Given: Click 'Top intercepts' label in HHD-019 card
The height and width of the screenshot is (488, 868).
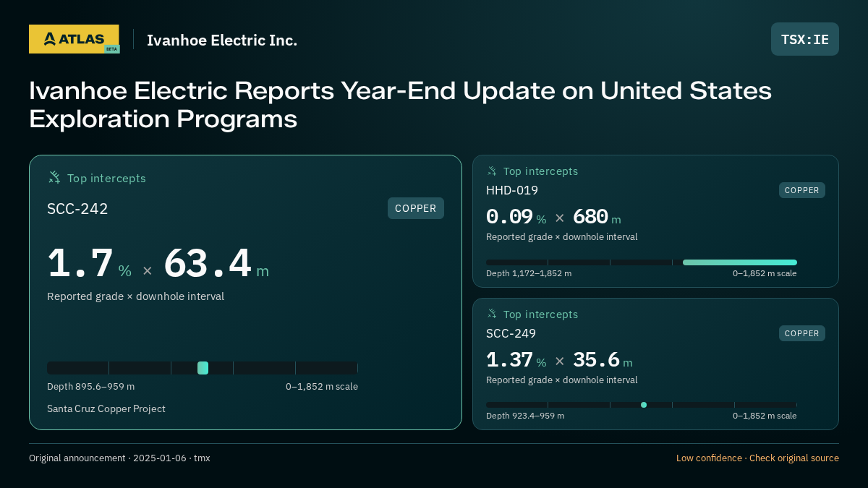Looking at the screenshot, I should (540, 171).
